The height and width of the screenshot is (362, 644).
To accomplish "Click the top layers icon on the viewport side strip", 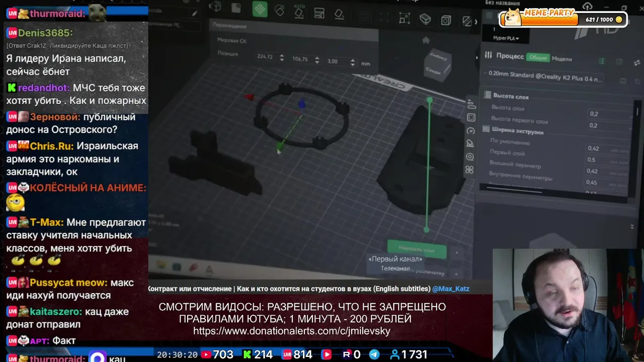I will coord(471,105).
